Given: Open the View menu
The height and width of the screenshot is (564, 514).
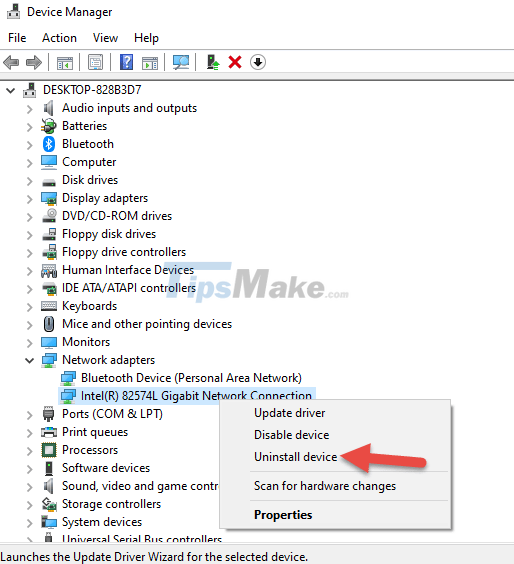Looking at the screenshot, I should coord(105,38).
